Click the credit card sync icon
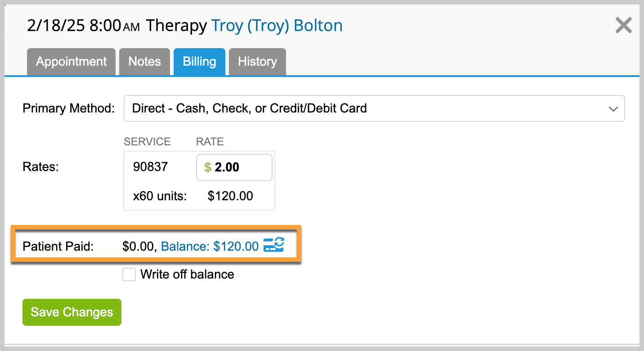Image resolution: width=644 pixels, height=351 pixels. [x=273, y=245]
